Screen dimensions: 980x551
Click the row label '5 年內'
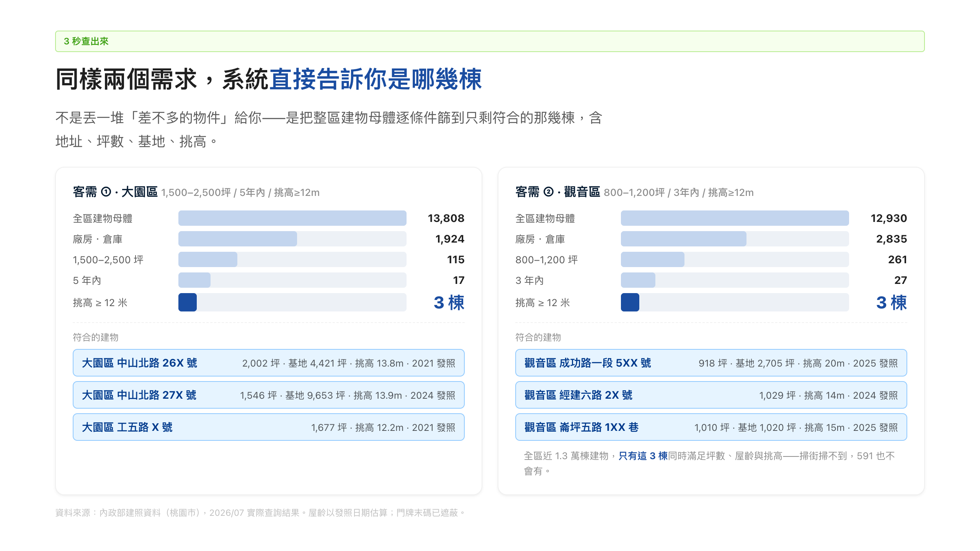(x=87, y=280)
